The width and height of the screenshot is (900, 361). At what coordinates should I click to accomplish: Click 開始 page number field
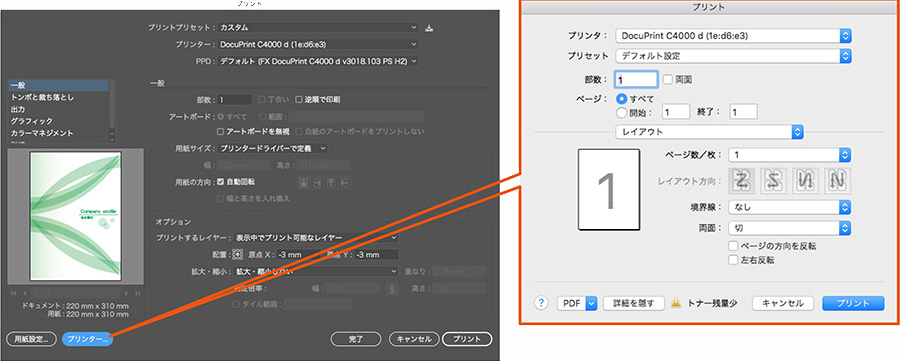(x=675, y=112)
